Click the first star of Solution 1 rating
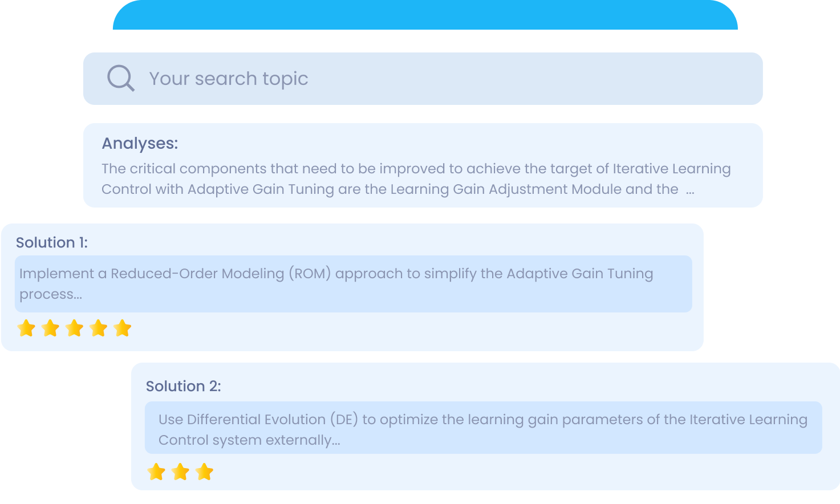Viewport: 840px width, 504px height. pyautogui.click(x=26, y=328)
